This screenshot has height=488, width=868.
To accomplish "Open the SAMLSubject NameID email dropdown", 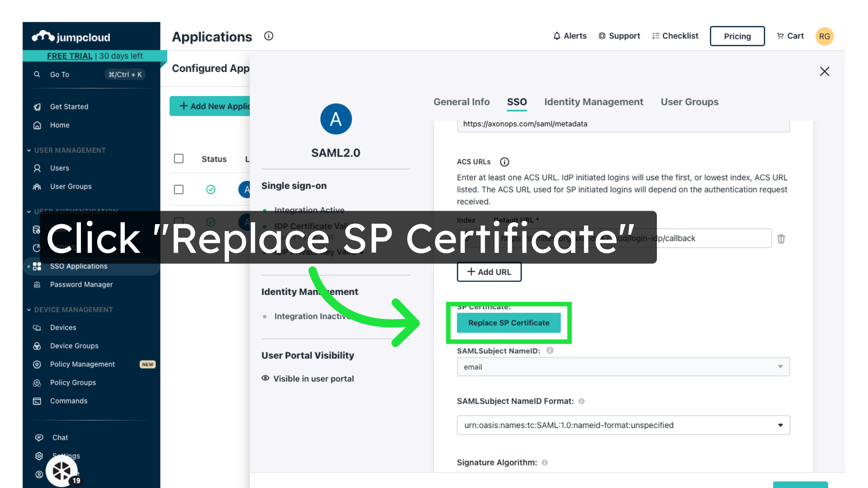I will point(623,367).
